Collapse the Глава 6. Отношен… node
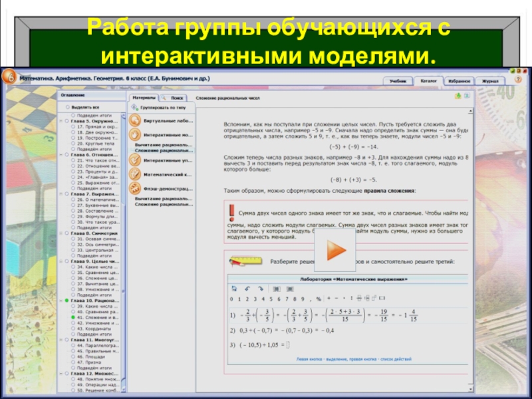532x399 pixels. [61, 155]
